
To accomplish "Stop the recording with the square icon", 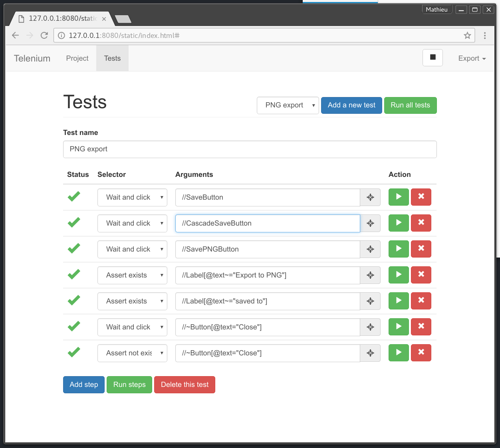I will (x=433, y=57).
